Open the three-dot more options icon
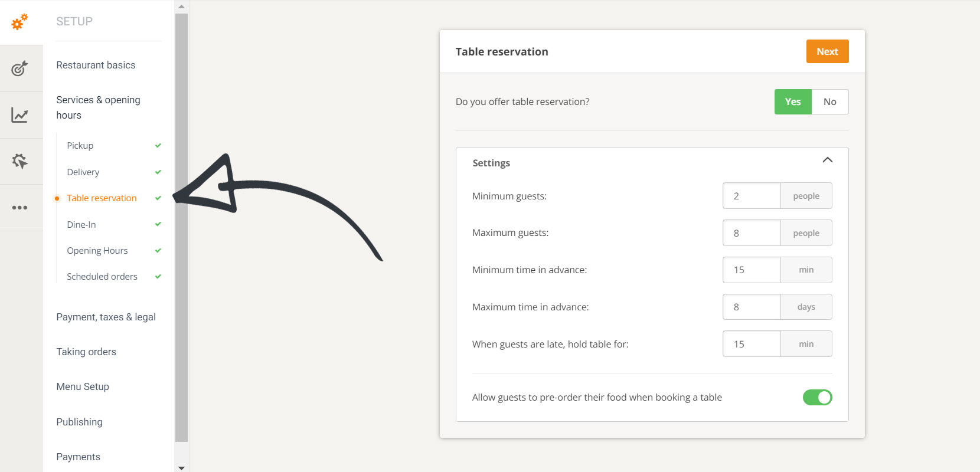The image size is (980, 472). pyautogui.click(x=19, y=207)
